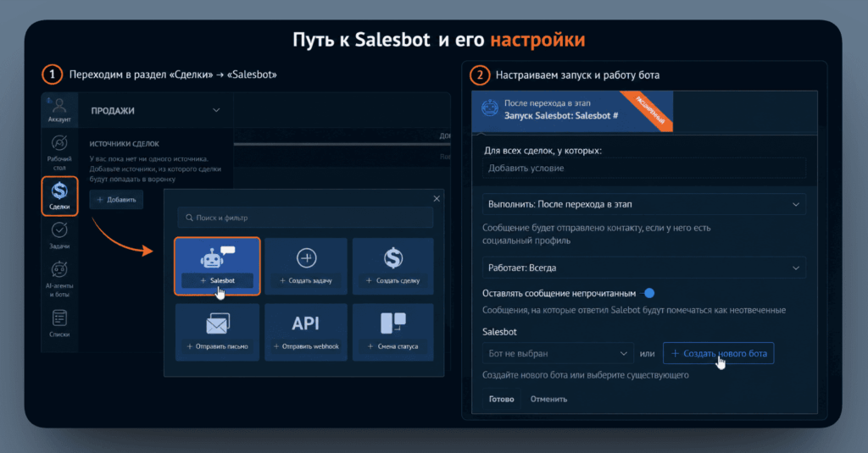The height and width of the screenshot is (453, 868).
Task: Select the API Отправить webhook tile
Action: (306, 332)
